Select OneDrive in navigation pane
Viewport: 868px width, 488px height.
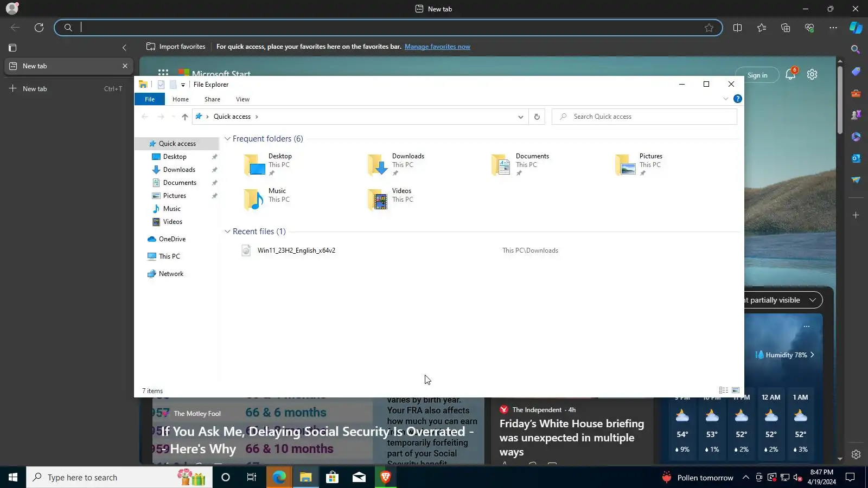tap(172, 239)
